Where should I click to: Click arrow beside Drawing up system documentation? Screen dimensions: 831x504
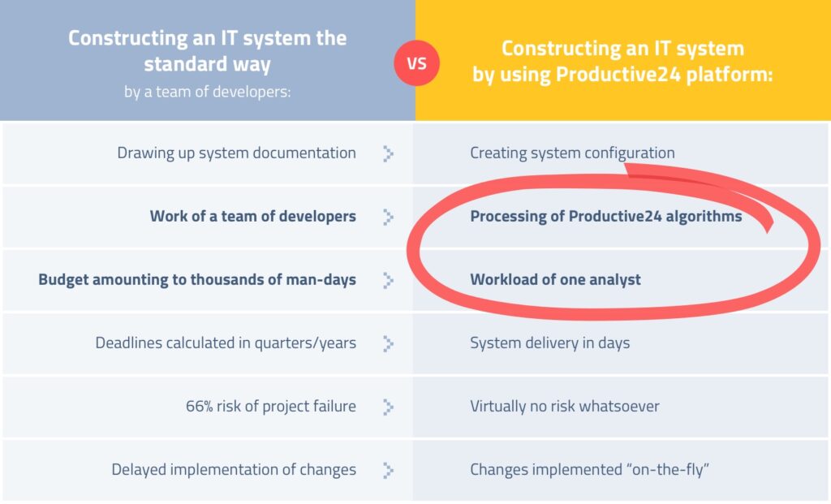[389, 153]
